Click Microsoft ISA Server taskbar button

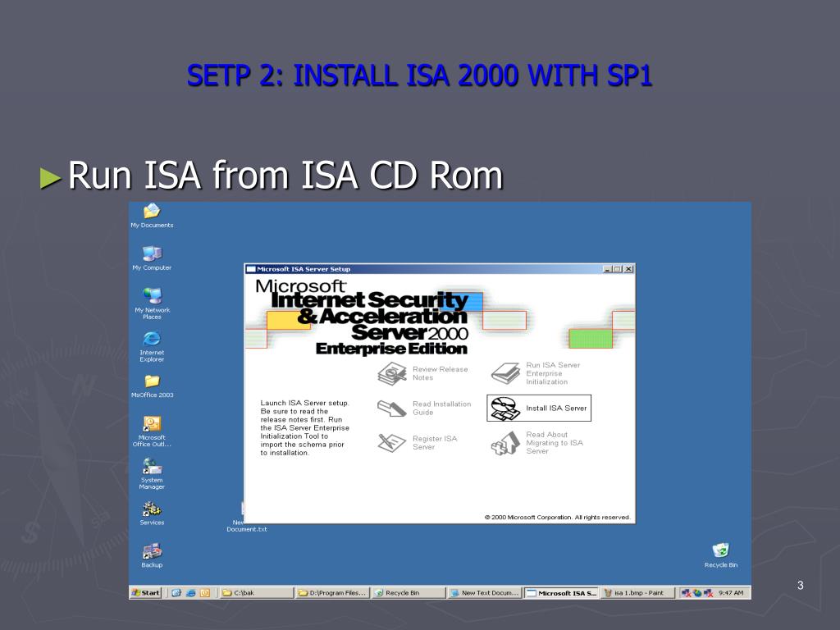click(x=561, y=593)
